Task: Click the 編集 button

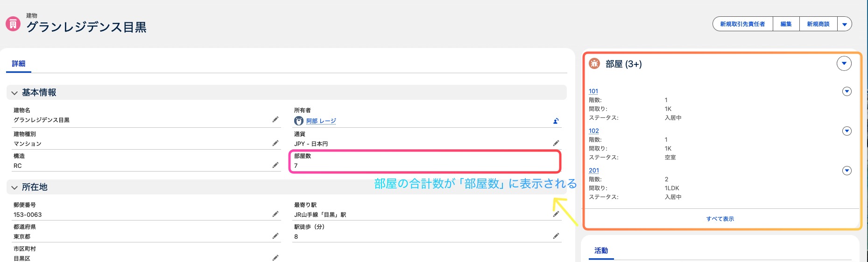Action: click(x=786, y=24)
